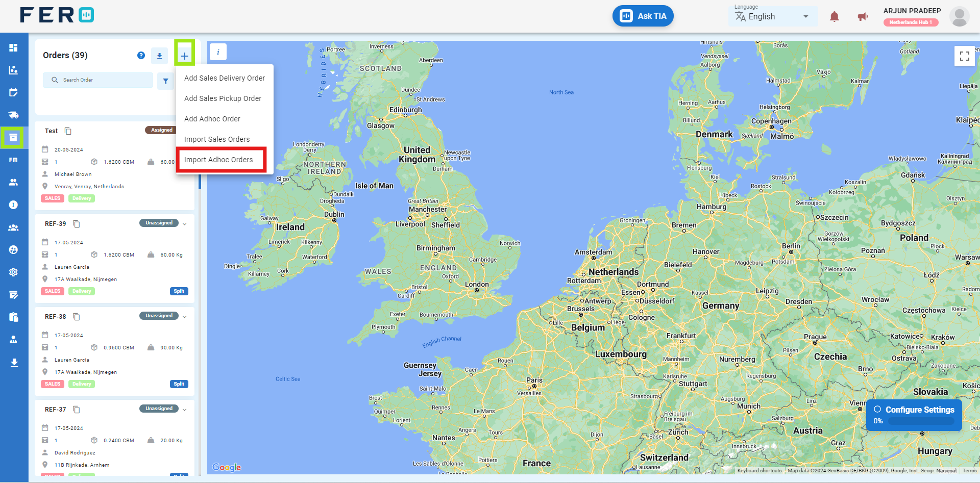This screenshot has height=483, width=980.
Task: Open the notes edit sidebar icon
Action: point(14,295)
